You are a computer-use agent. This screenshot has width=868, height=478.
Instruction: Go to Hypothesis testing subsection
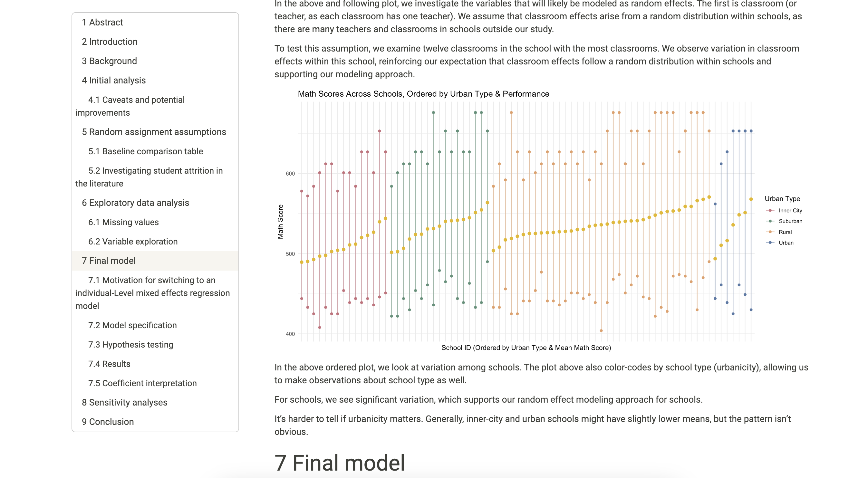130,345
